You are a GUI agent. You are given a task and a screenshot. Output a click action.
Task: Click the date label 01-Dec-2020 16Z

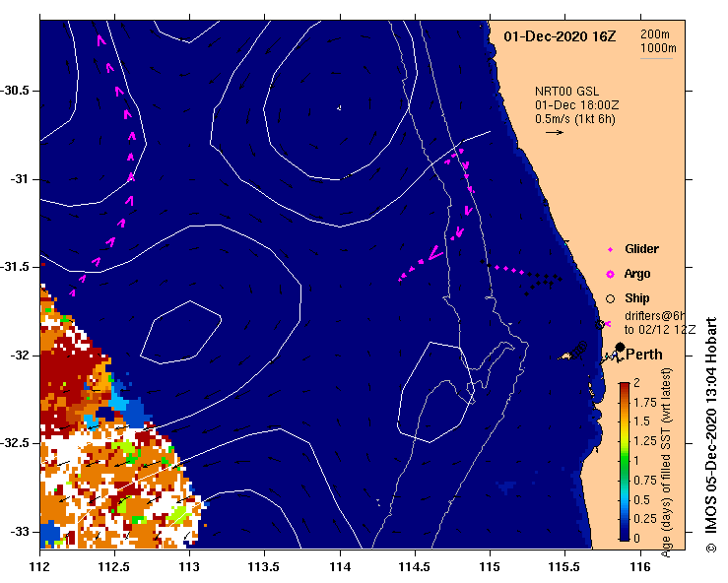click(x=560, y=36)
